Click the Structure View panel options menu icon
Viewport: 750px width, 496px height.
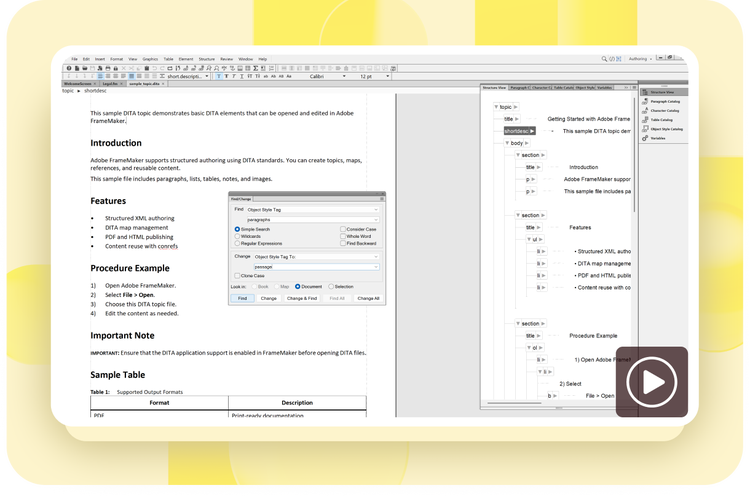(634, 88)
